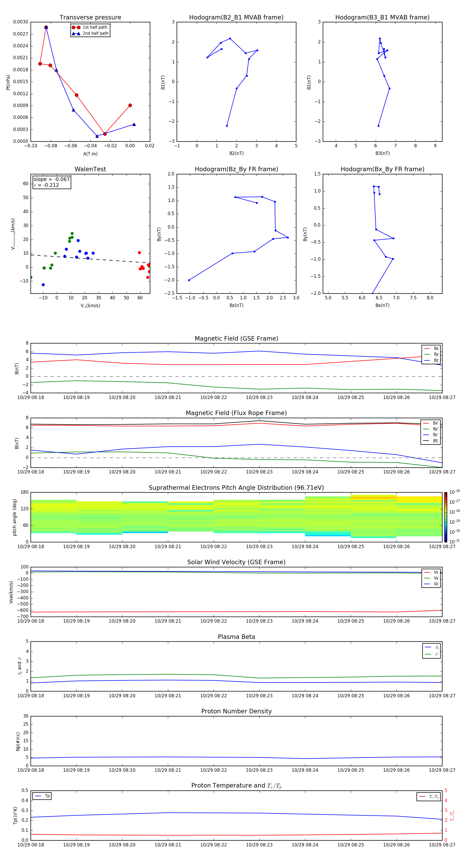Click the "B3(nT)" x-axis label
The width and height of the screenshot is (473, 868).
pyautogui.click(x=382, y=153)
